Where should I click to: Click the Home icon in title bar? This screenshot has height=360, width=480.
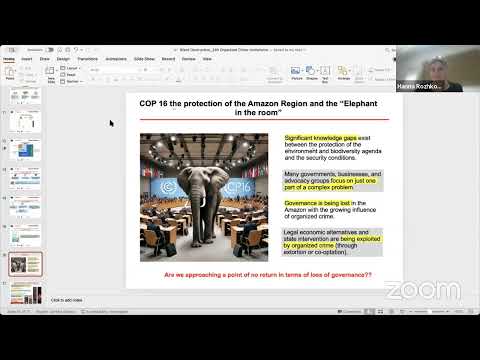[x=60, y=50]
